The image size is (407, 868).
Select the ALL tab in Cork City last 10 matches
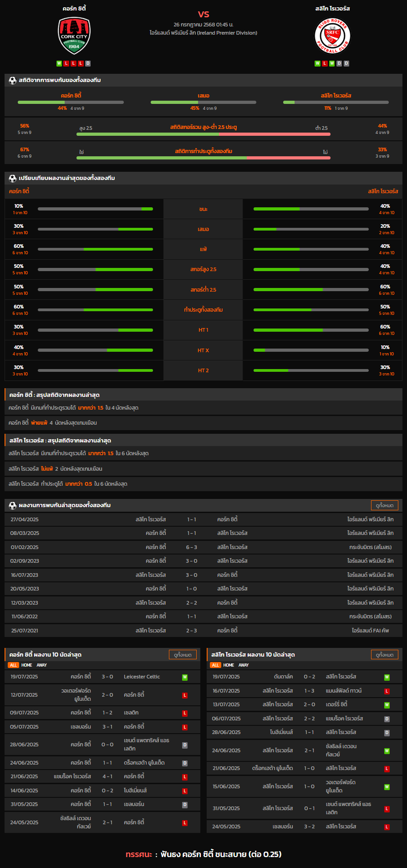click(13, 665)
